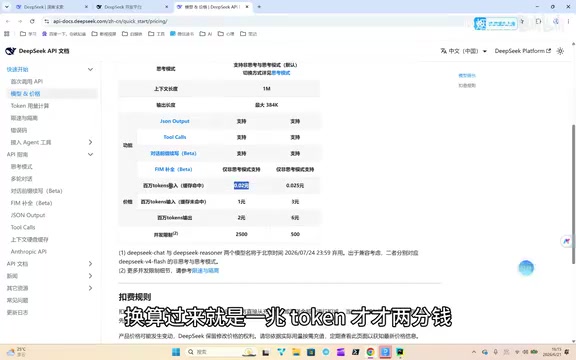This screenshot has height=360, width=576.
Task: Jump to 扣费规则 in right outline
Action: coord(467,85)
